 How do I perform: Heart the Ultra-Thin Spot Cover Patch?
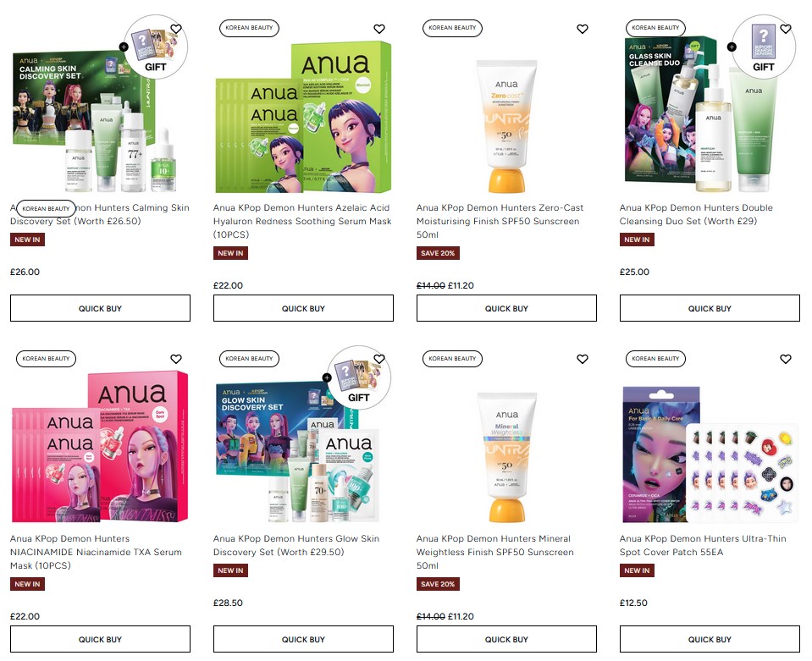click(x=786, y=359)
